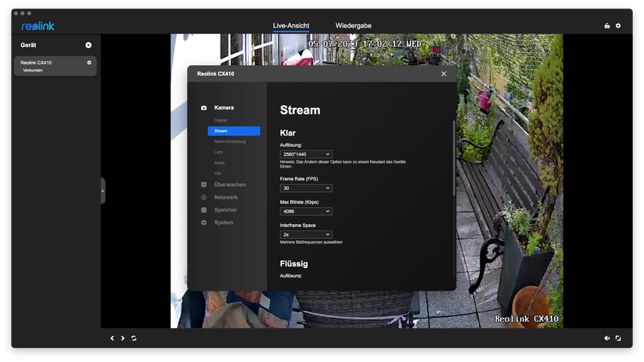Image resolution: width=644 pixels, height=362 pixels.
Task: Open Reolink CX410 device settings gear
Action: pyautogui.click(x=89, y=63)
